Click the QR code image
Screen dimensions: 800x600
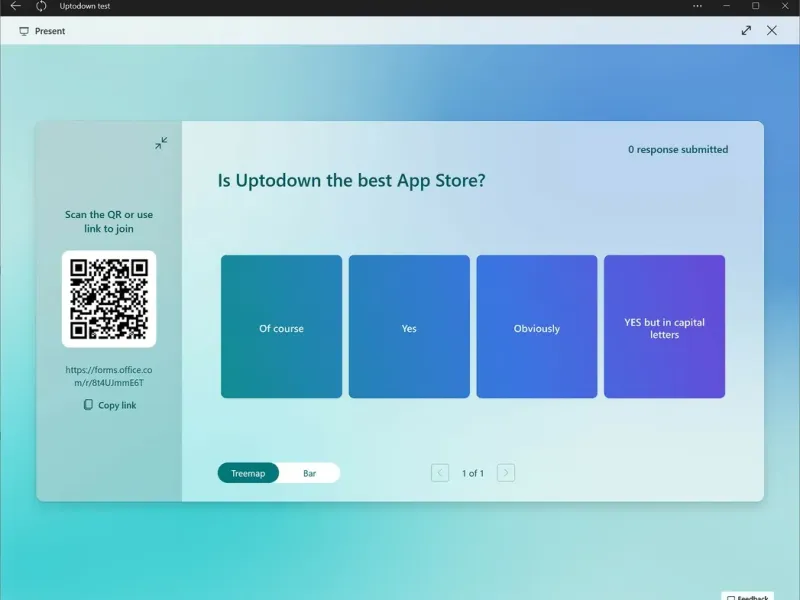(x=109, y=299)
